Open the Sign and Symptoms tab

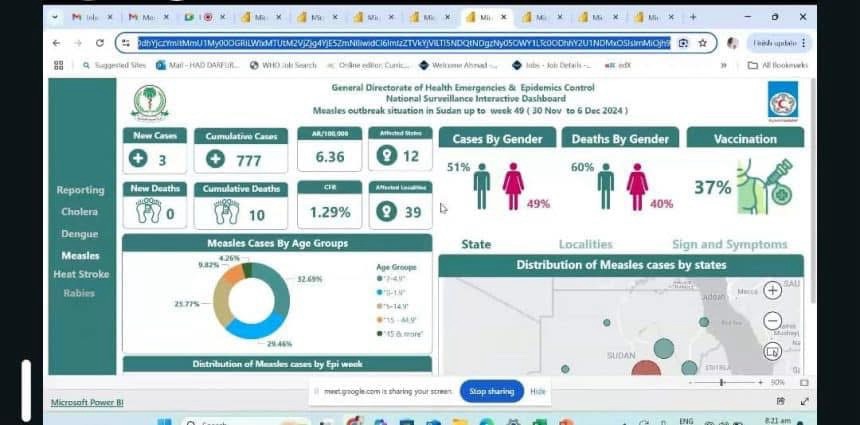click(729, 244)
